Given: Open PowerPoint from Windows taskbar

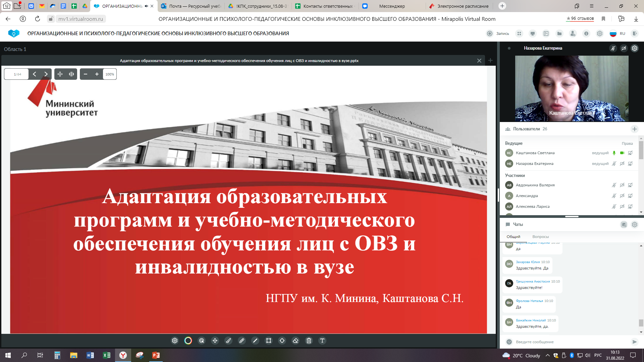Looking at the screenshot, I should point(156,355).
